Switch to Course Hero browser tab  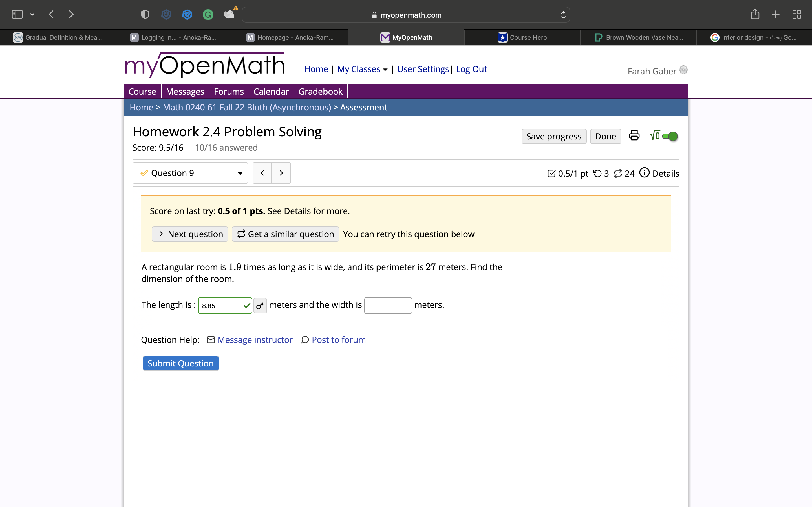(522, 37)
